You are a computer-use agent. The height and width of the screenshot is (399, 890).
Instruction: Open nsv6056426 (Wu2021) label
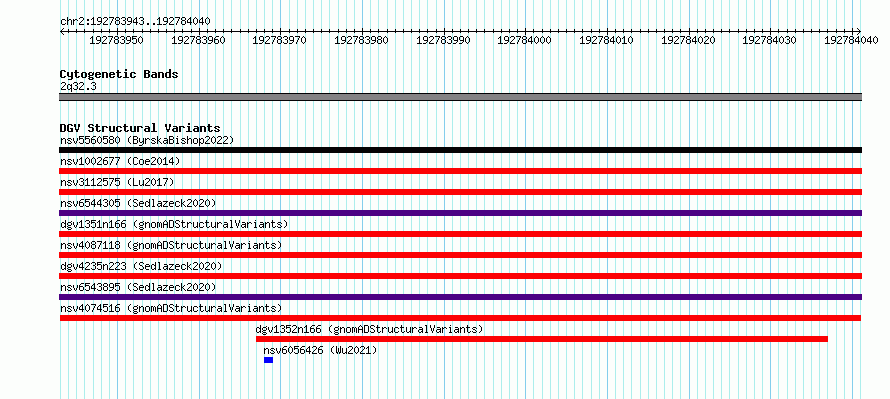[x=320, y=350]
